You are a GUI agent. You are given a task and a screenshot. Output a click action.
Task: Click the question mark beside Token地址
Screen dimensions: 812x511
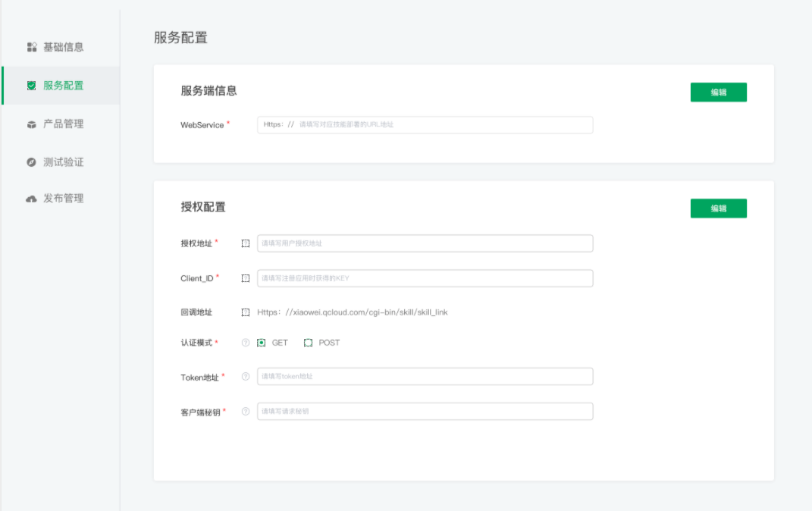click(244, 376)
